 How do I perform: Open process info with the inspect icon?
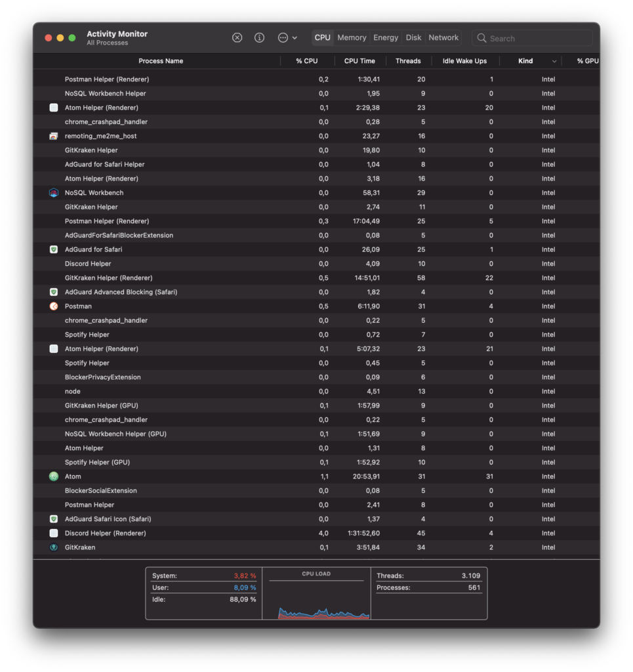pos(260,38)
